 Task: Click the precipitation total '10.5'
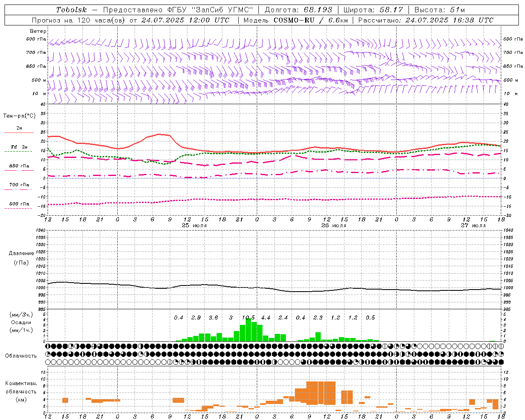click(x=248, y=318)
